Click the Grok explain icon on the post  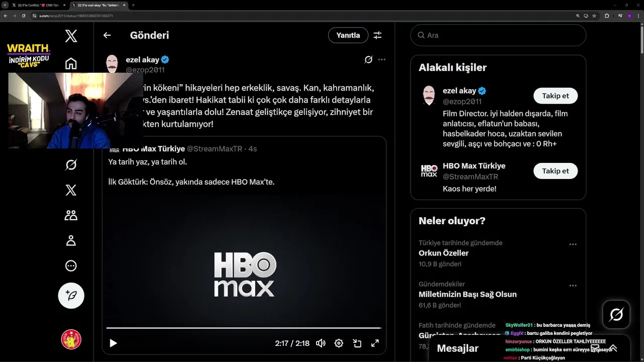click(368, 59)
